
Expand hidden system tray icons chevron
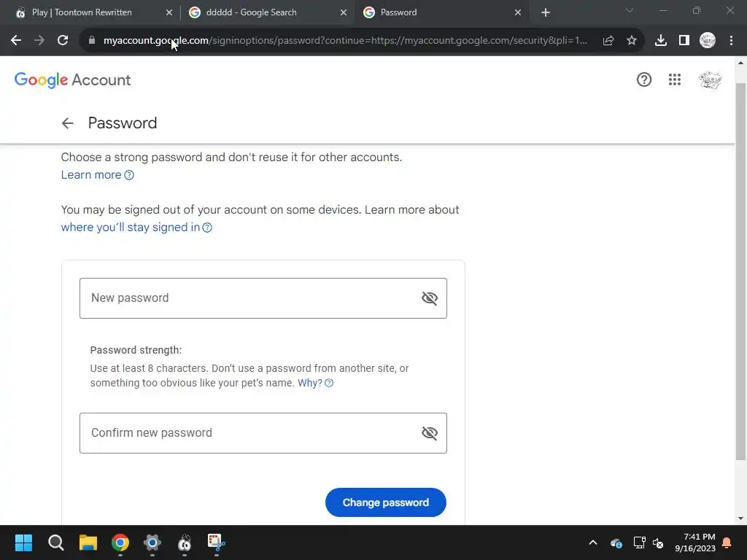[592, 542]
